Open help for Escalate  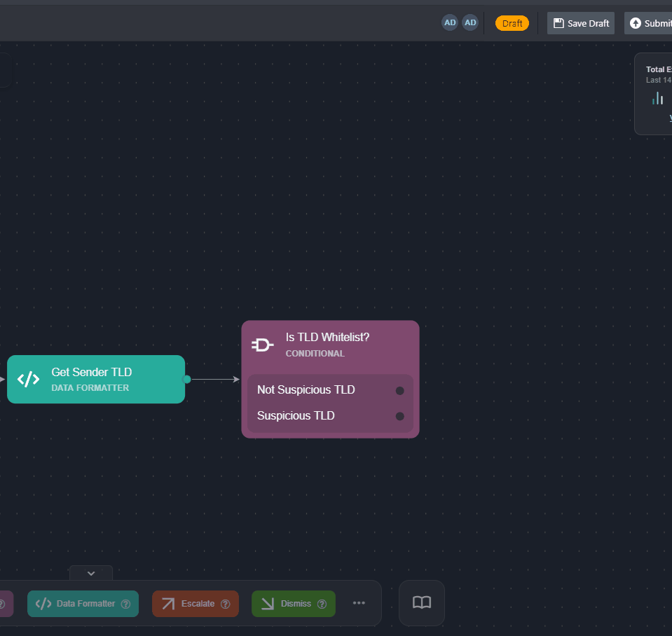(226, 604)
